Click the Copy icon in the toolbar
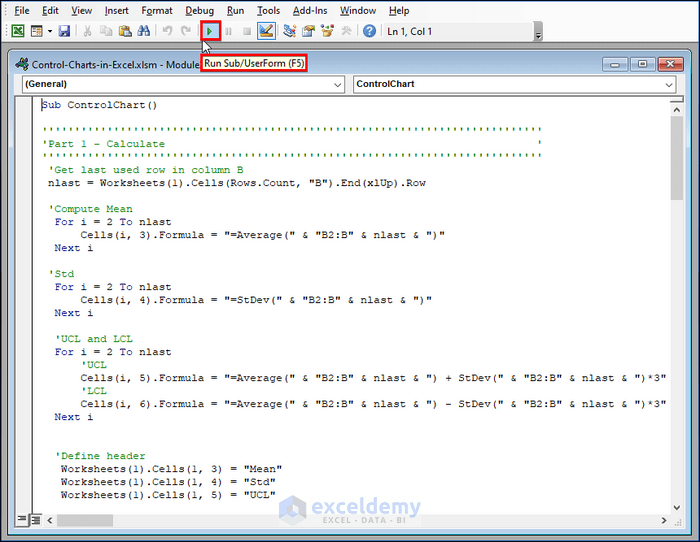The height and width of the screenshot is (542, 700). pos(106,31)
